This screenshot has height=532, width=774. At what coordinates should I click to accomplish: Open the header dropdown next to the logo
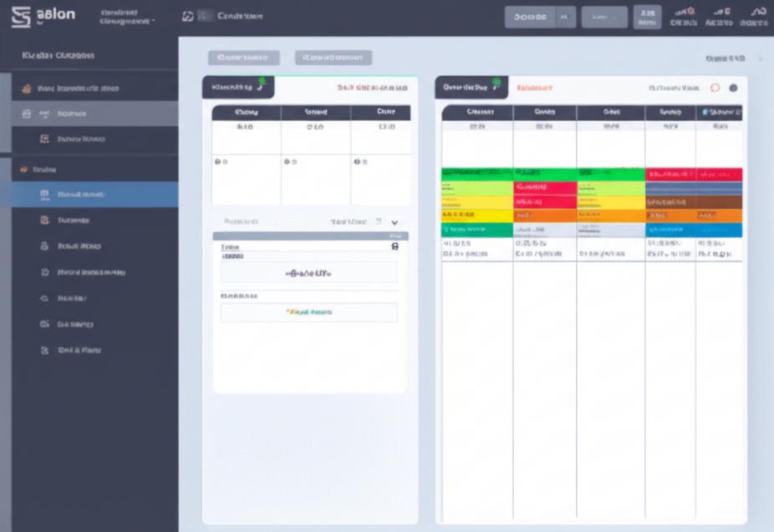click(126, 18)
